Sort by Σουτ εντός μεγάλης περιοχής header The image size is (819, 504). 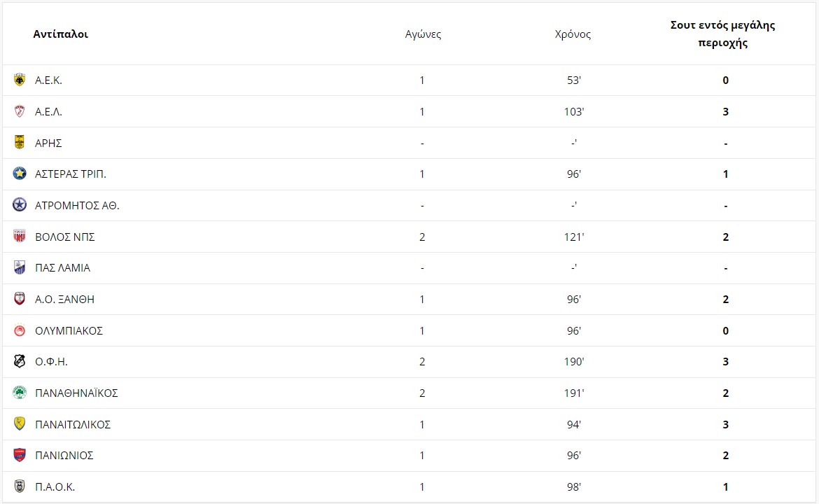[723, 34]
